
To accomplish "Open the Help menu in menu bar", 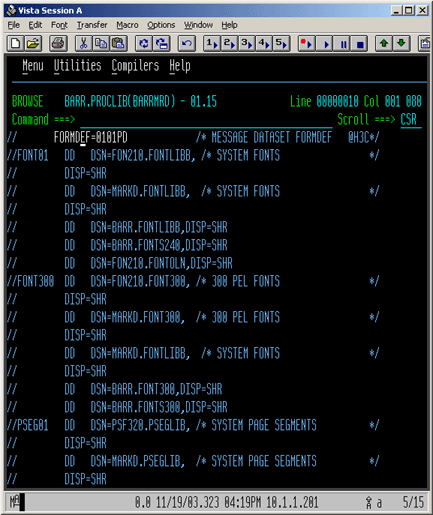I will point(229,25).
